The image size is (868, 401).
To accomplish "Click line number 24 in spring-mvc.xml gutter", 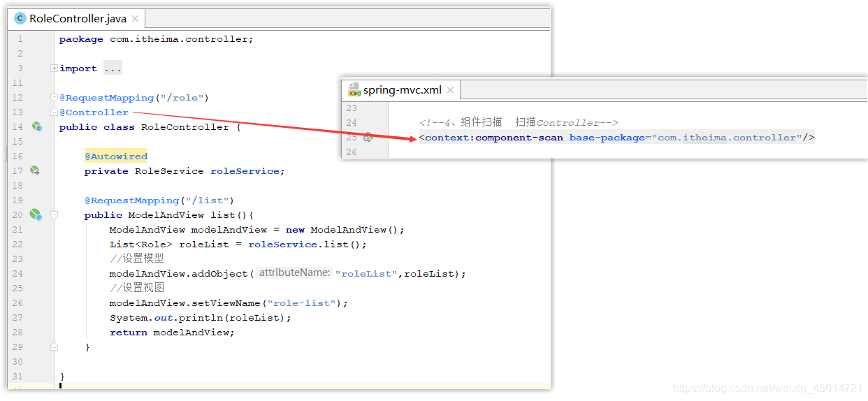I will (x=352, y=123).
